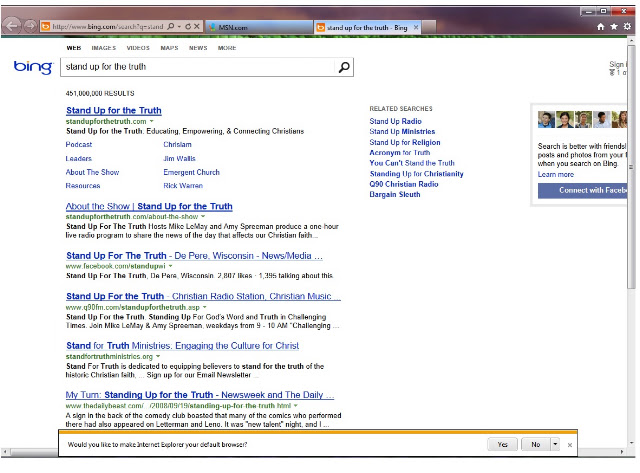Click the first friend photo thumbnail
The image size is (640, 473).
(546, 120)
